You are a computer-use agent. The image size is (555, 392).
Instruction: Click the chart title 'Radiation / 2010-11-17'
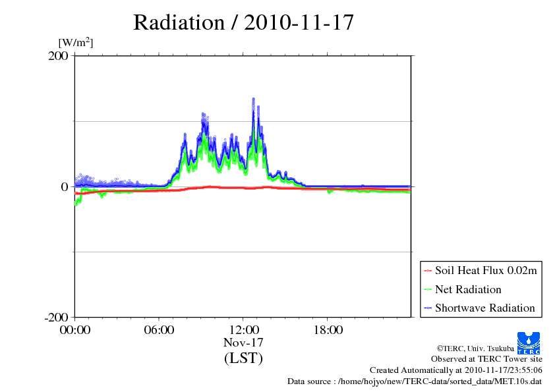point(243,22)
